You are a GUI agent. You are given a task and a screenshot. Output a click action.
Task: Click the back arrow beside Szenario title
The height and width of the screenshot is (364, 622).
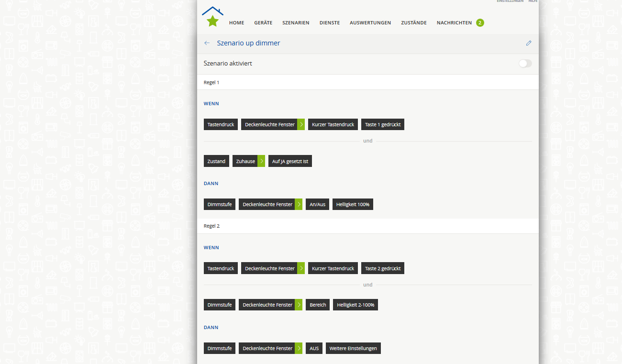pyautogui.click(x=207, y=43)
